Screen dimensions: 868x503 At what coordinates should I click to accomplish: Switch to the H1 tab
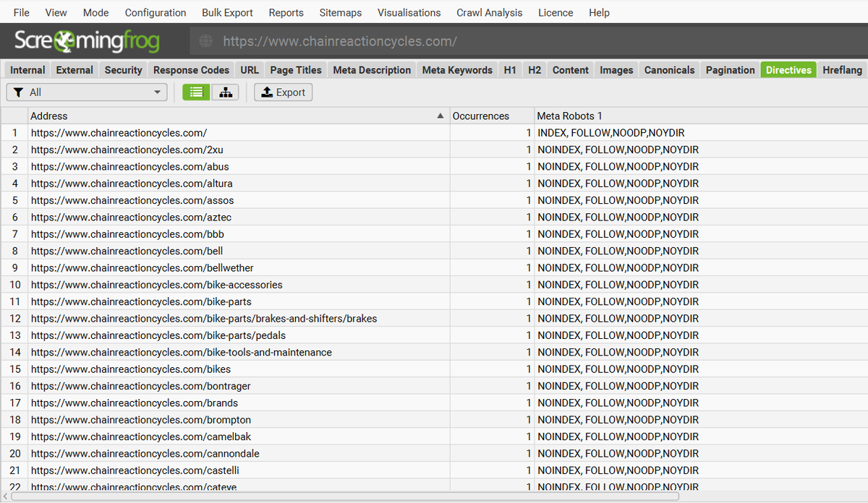point(510,70)
